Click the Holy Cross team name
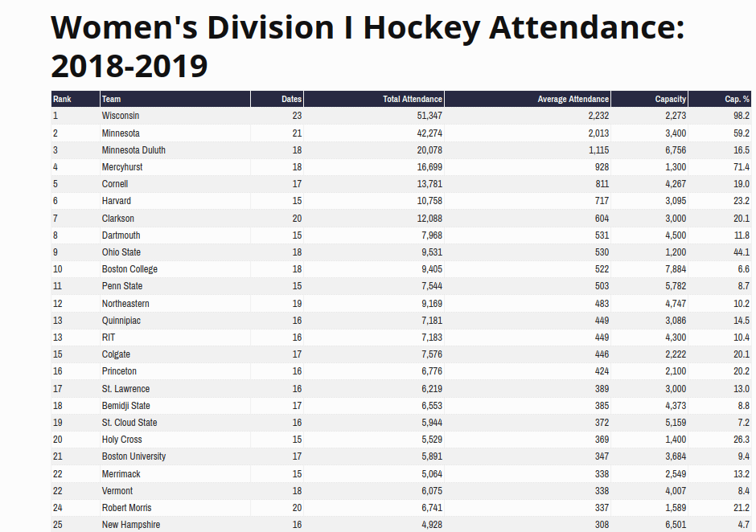The width and height of the screenshot is (756, 532). (121, 440)
